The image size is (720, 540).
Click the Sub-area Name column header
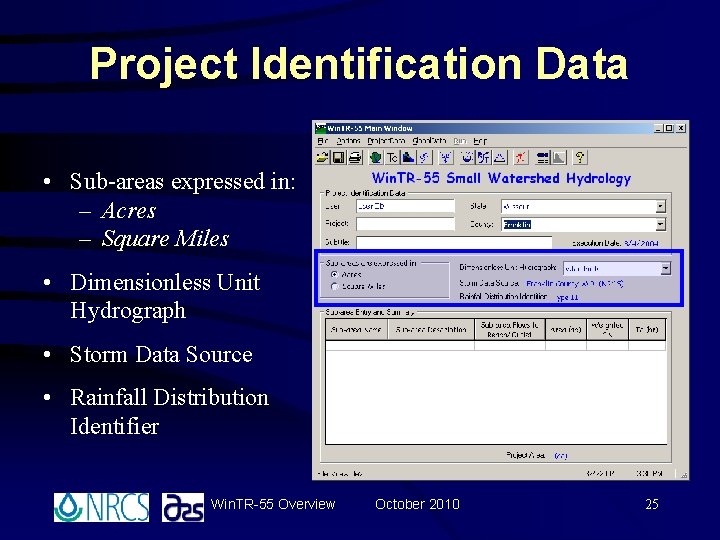click(x=357, y=329)
